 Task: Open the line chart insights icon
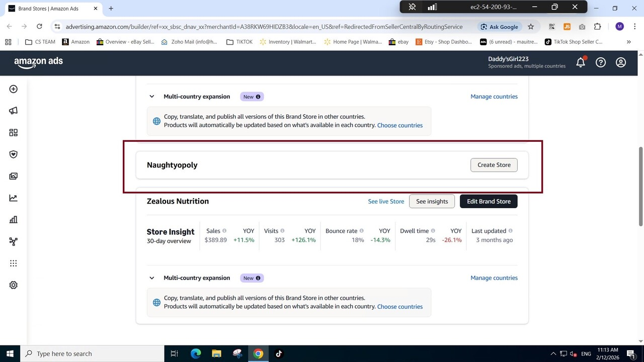coord(14,198)
